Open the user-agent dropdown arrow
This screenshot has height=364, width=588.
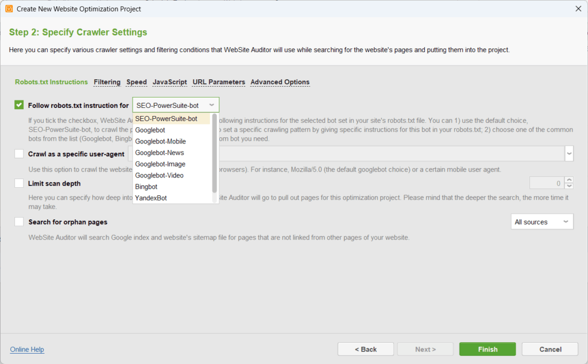tap(569, 153)
